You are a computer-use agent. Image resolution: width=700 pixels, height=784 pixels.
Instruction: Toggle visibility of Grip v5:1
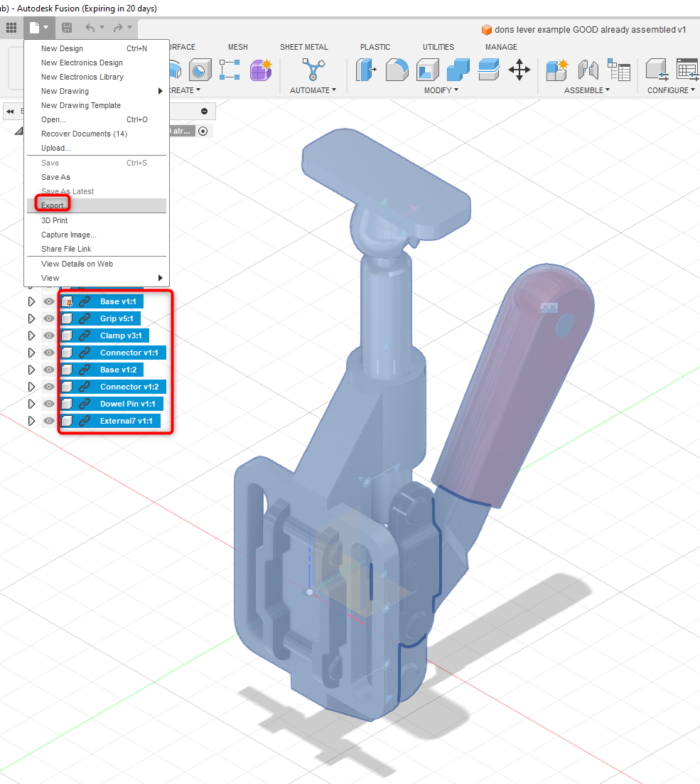48,318
